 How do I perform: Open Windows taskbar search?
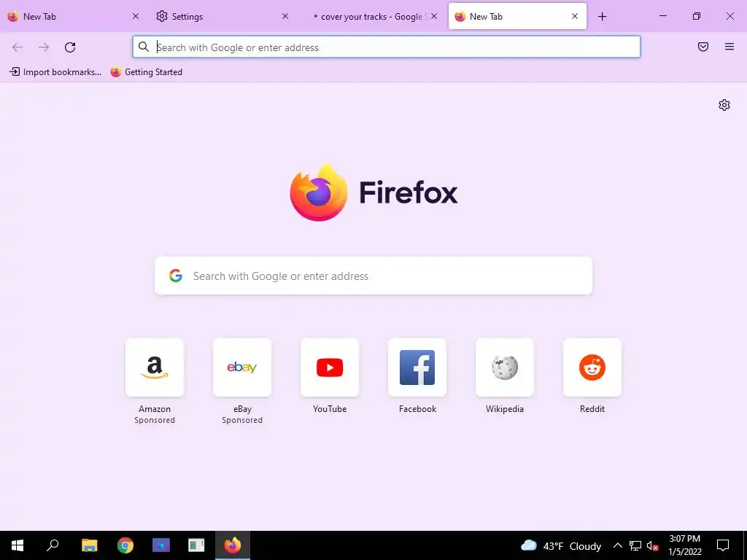tap(53, 545)
